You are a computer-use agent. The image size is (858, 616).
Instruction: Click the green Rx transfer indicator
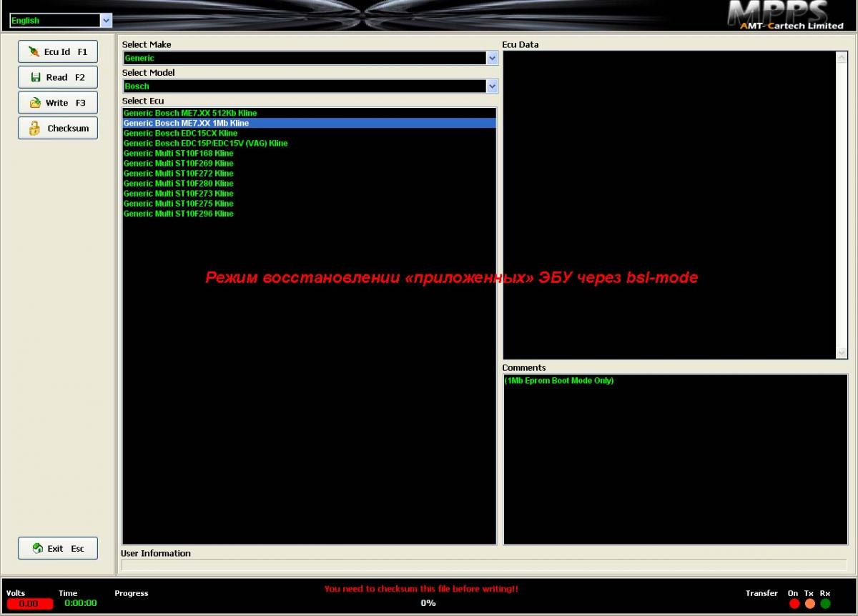tap(825, 604)
